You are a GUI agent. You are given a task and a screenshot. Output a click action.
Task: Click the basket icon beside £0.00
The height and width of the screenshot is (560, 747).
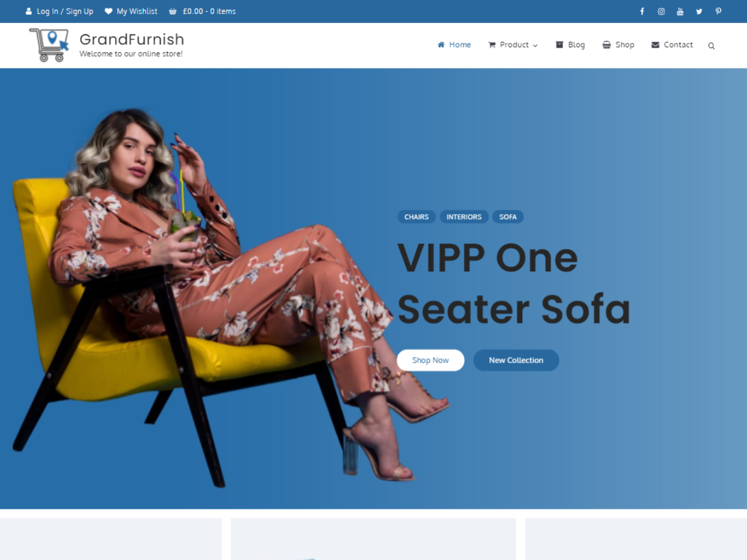[x=172, y=11]
